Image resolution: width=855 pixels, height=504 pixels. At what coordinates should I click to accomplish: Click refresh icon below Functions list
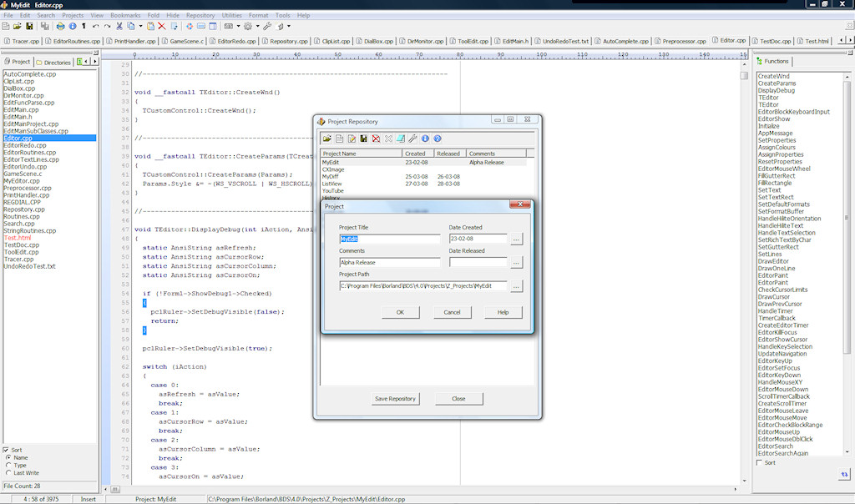coord(844,474)
